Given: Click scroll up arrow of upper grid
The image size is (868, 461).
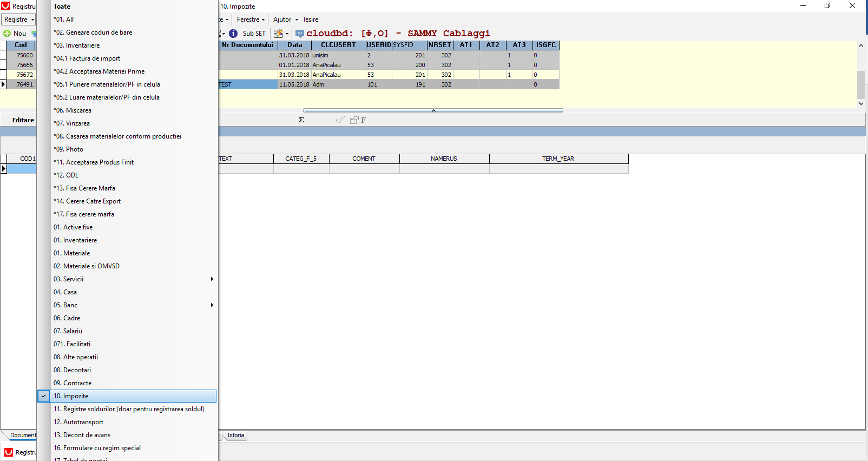Looking at the screenshot, I should [x=861, y=46].
